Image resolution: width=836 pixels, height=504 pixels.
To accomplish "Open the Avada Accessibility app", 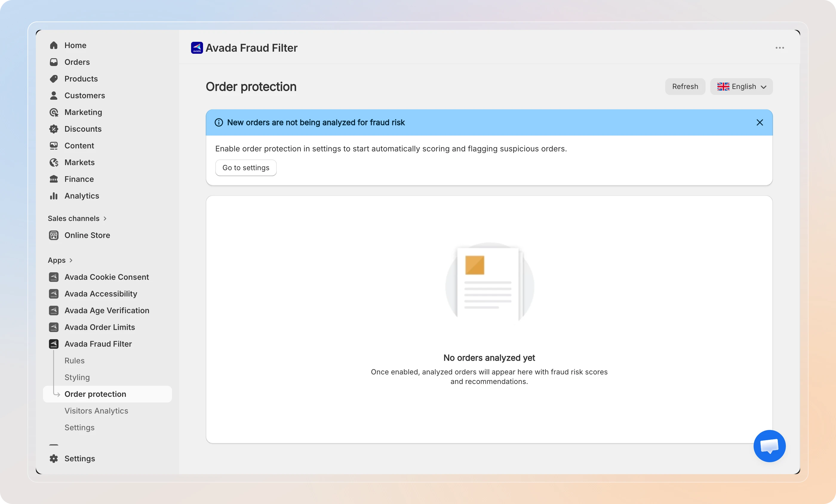I will 101,294.
